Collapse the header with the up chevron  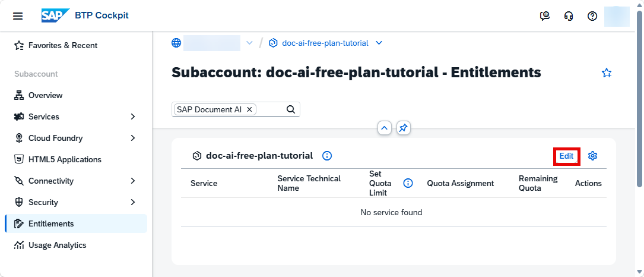[385, 128]
